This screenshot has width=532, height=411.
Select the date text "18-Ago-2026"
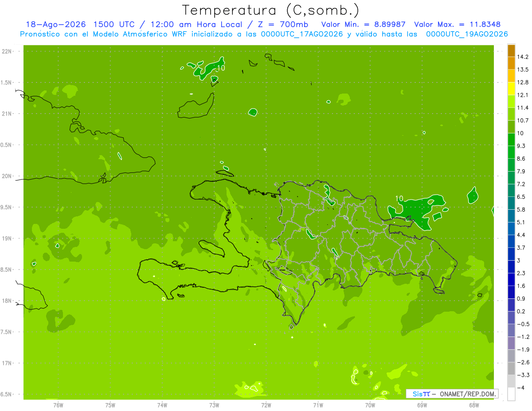(x=55, y=24)
